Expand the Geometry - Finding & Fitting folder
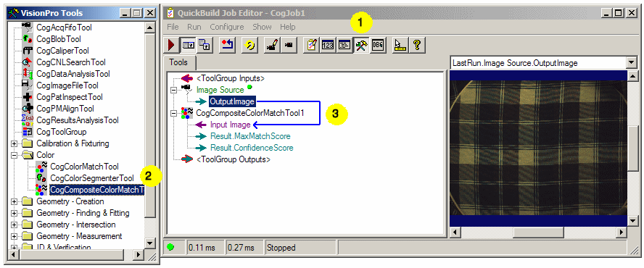This screenshot has width=644, height=268. pos(15,213)
